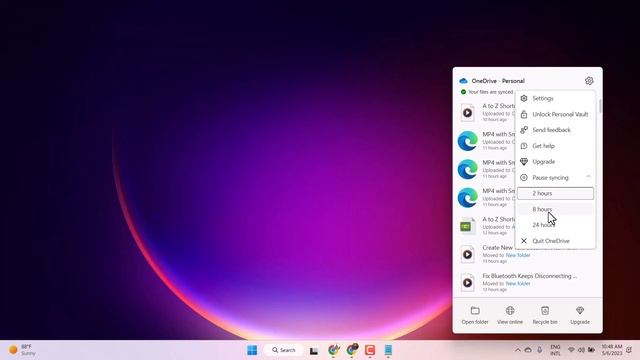
Task: Open Settings from the OneDrive menu
Action: tap(555, 98)
